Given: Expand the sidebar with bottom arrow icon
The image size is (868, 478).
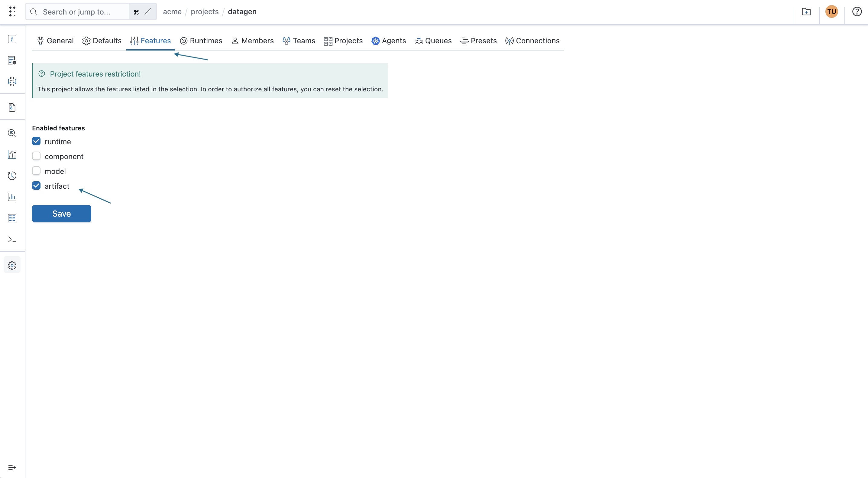Looking at the screenshot, I should [x=12, y=467].
